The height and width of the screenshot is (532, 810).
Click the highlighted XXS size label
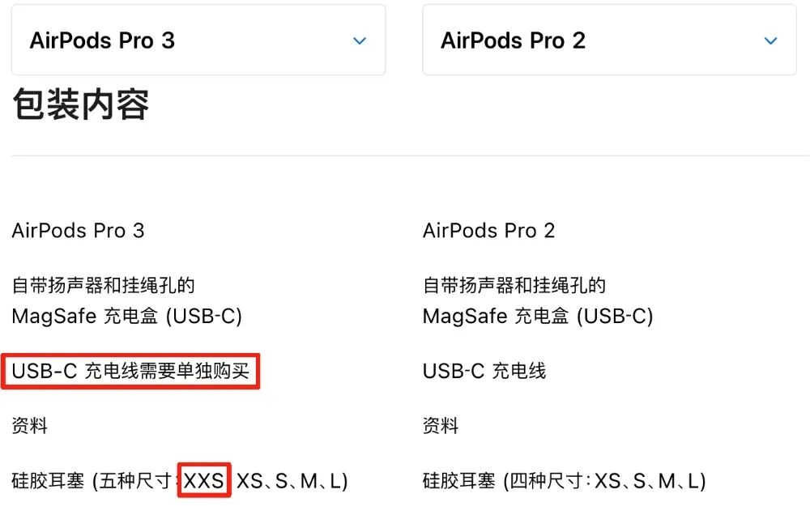[204, 480]
